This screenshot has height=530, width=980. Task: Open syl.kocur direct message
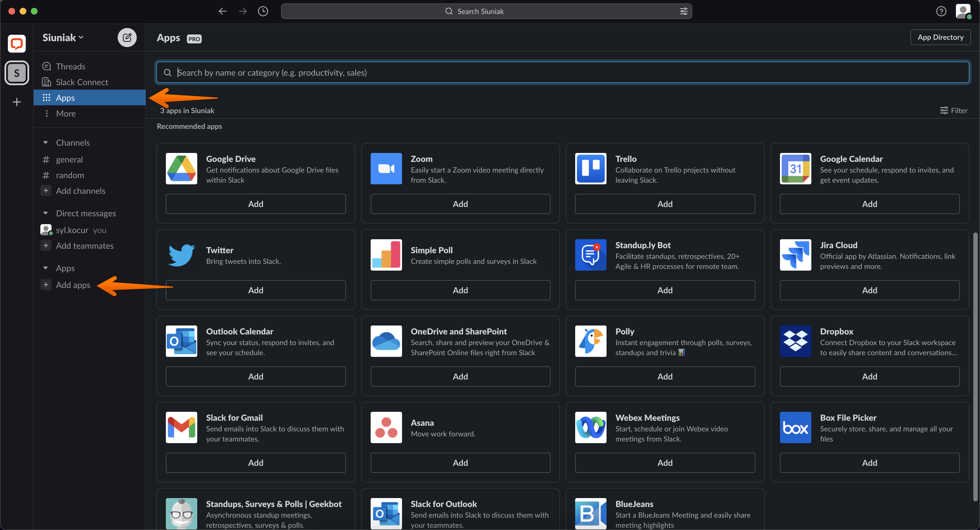(89, 230)
